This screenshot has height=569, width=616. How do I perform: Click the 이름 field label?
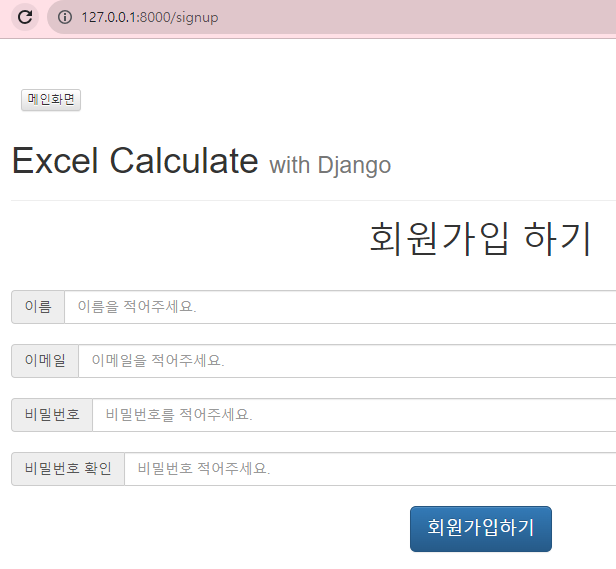tap(38, 307)
